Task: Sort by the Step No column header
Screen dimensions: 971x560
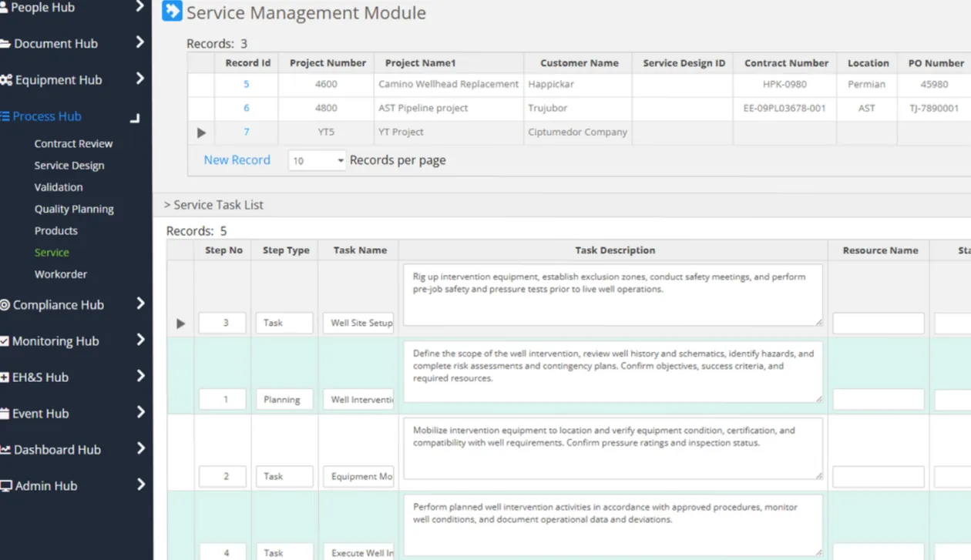Action: point(223,250)
